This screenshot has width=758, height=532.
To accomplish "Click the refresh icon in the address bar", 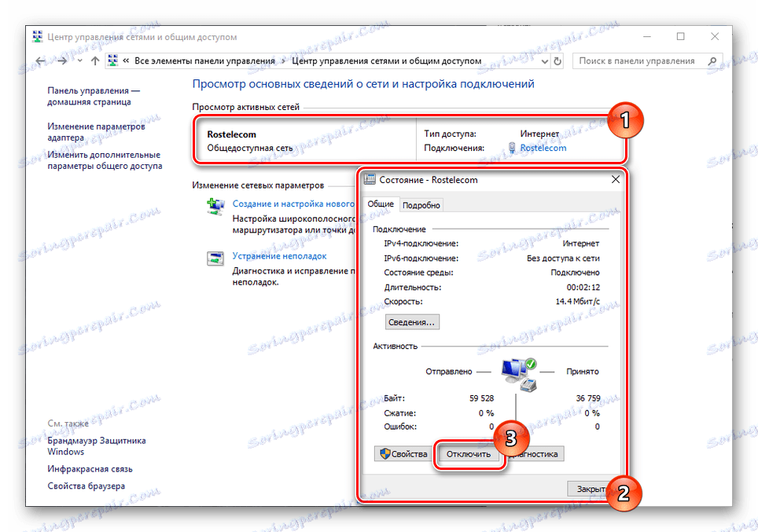I will click(558, 61).
